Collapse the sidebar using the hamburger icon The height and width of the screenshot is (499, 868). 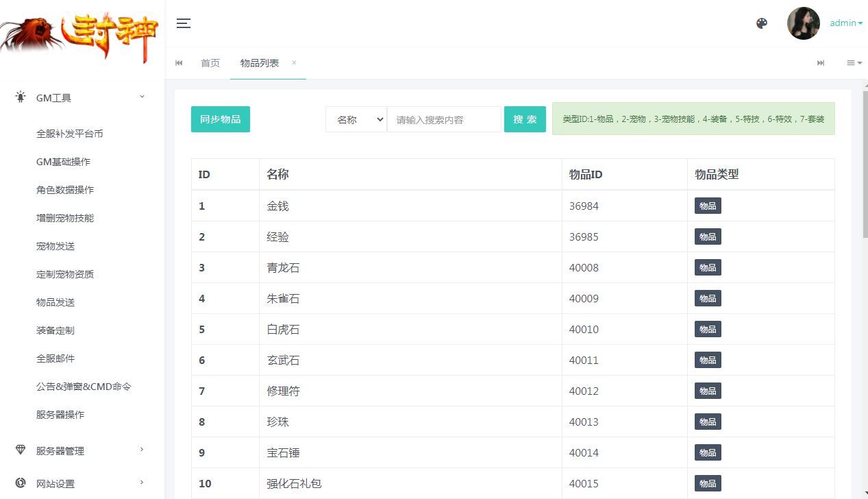(x=183, y=23)
